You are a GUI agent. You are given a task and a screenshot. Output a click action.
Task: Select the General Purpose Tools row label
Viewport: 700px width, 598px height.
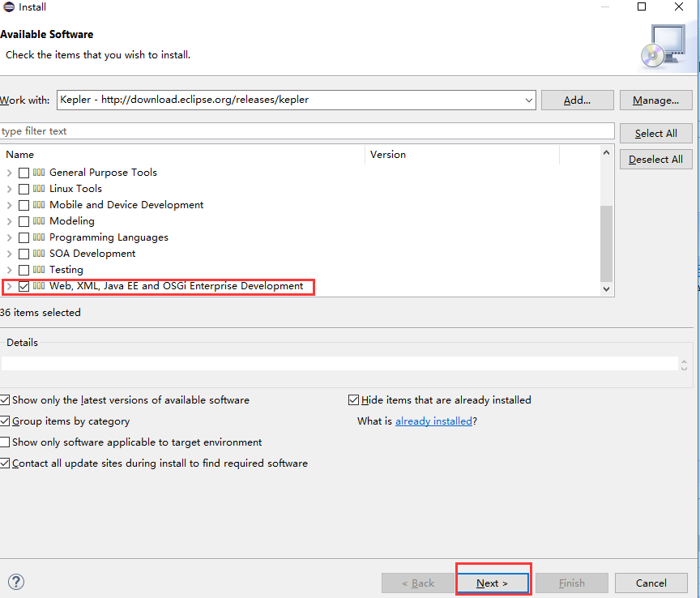pos(103,173)
